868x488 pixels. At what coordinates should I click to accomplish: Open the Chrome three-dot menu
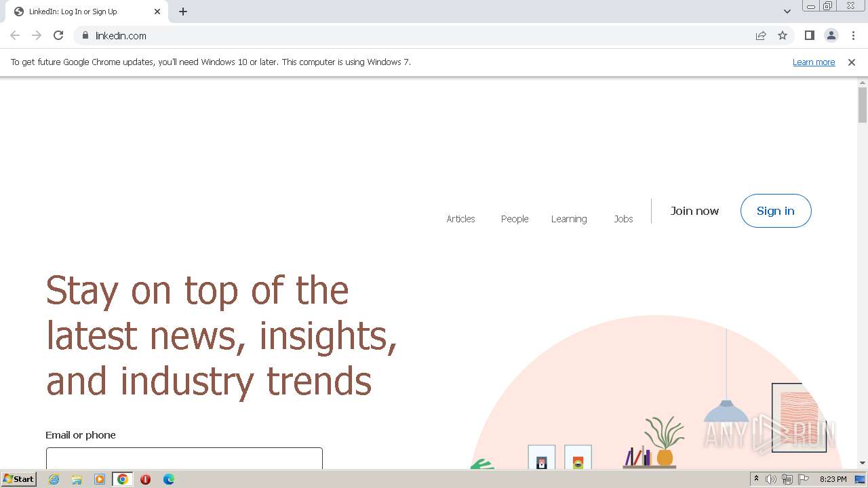(x=853, y=35)
